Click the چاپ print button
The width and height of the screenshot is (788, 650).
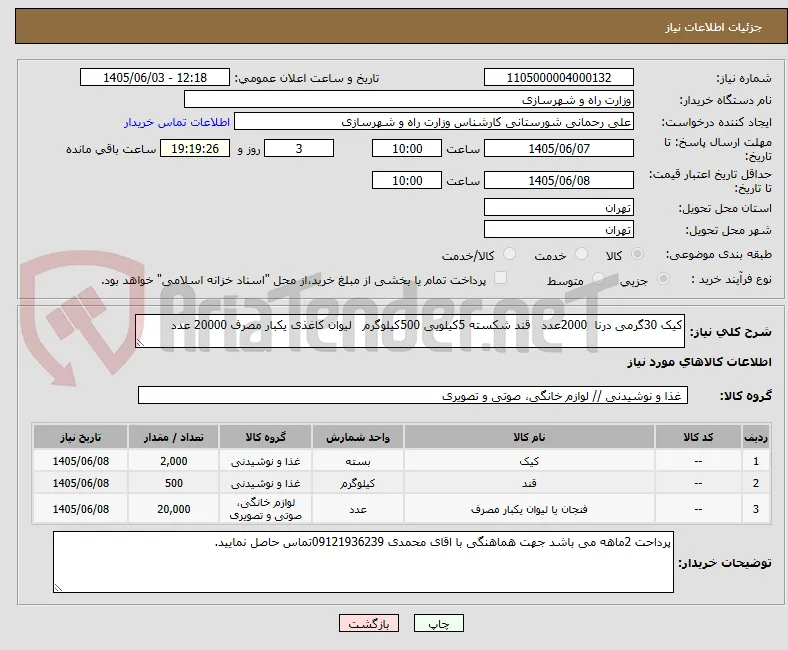click(439, 623)
